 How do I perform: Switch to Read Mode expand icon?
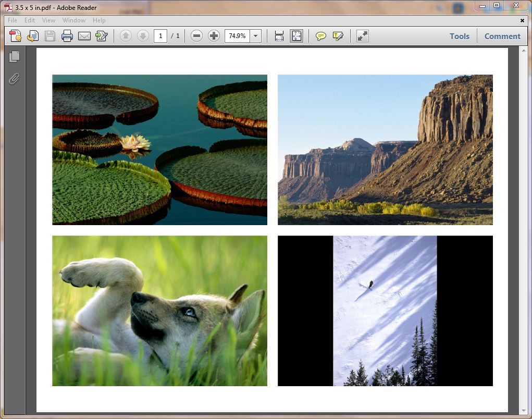coord(362,35)
